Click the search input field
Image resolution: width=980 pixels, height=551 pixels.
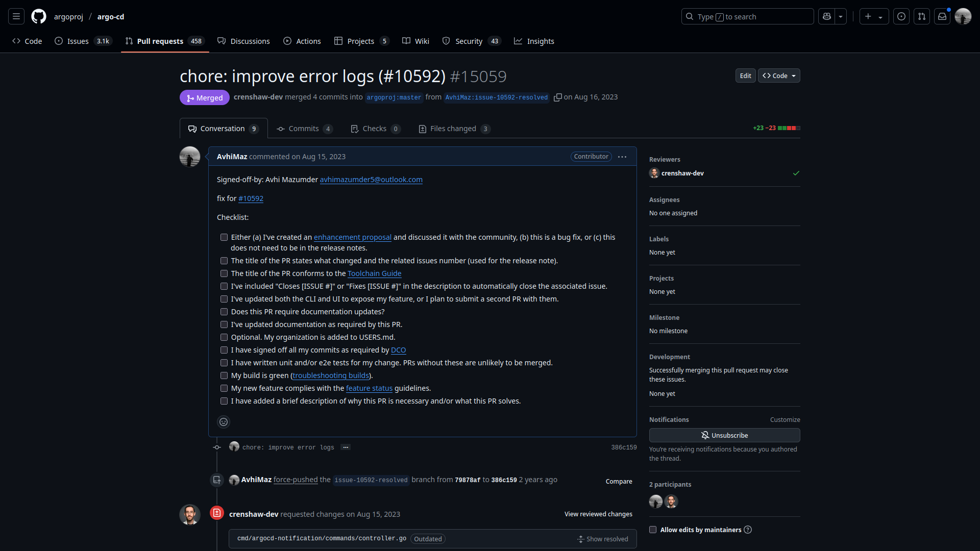point(747,16)
